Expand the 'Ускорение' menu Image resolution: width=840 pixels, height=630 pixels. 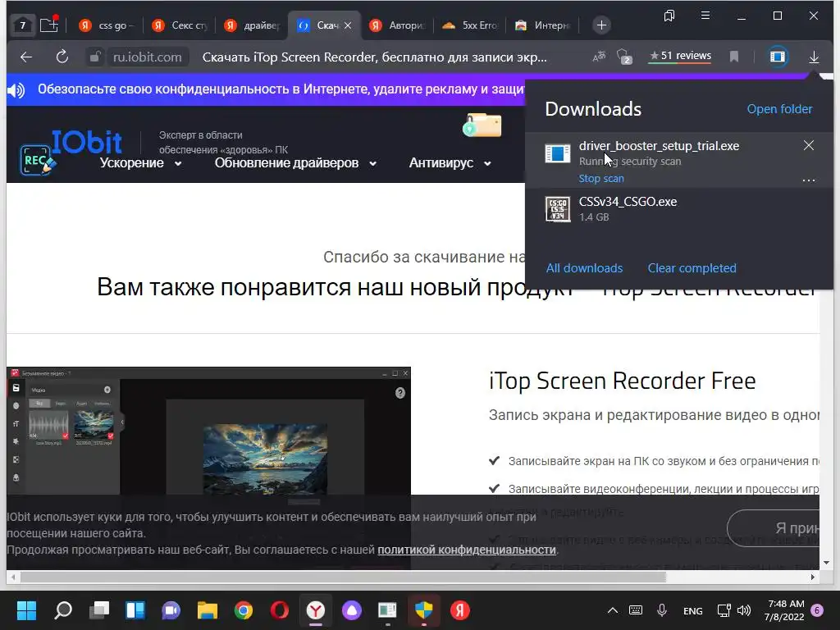click(x=140, y=163)
